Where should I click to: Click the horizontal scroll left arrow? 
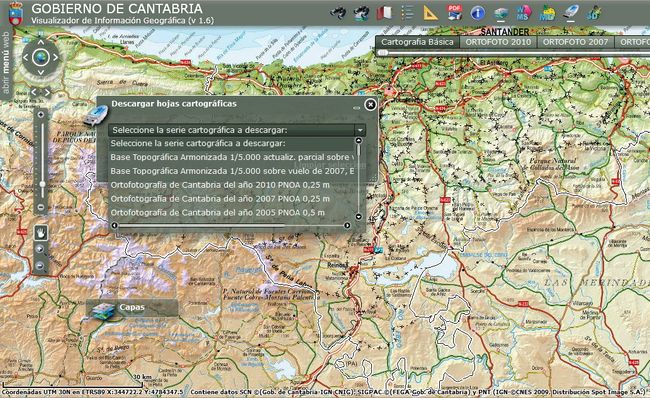tap(114, 226)
